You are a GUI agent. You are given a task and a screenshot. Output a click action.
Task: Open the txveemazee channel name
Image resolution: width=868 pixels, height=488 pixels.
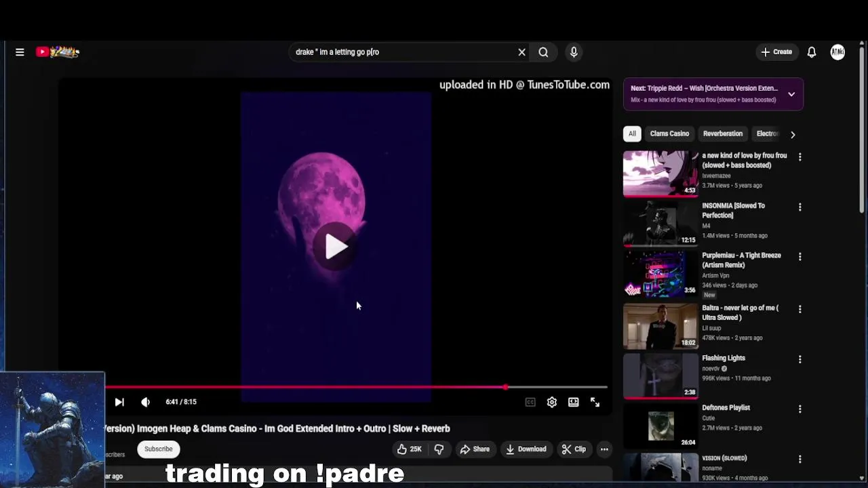(x=716, y=176)
